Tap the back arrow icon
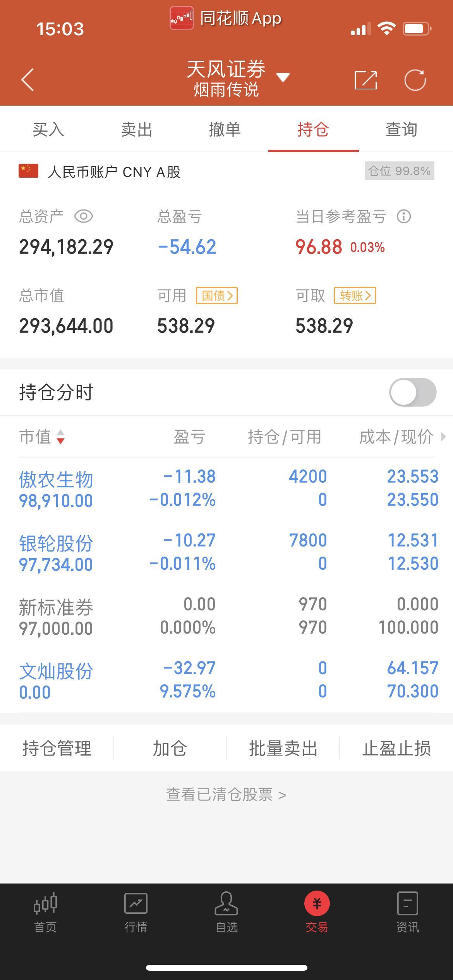 tap(27, 80)
